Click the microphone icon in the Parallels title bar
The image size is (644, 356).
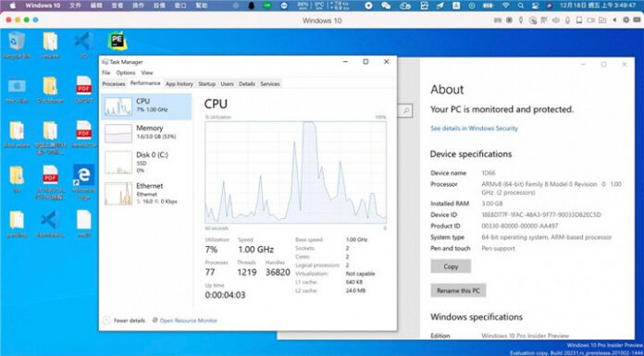(567, 19)
